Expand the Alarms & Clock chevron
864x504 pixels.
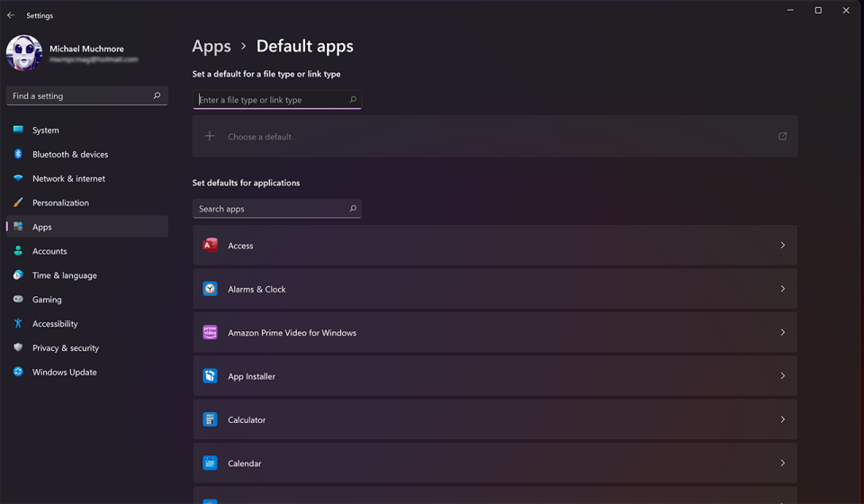pos(782,289)
